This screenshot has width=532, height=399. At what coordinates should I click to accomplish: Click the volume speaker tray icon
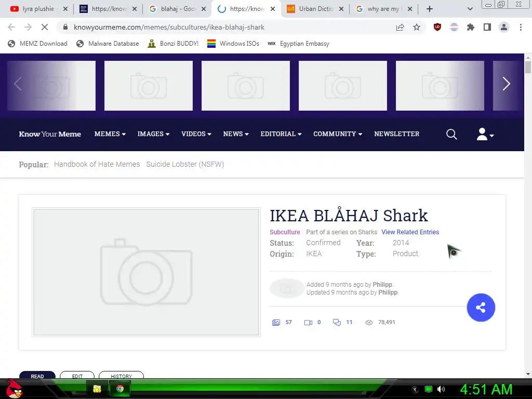point(441,389)
